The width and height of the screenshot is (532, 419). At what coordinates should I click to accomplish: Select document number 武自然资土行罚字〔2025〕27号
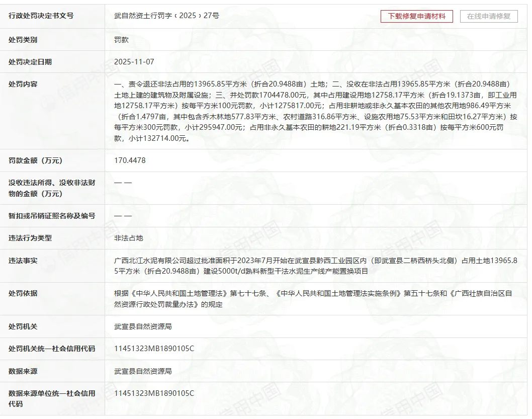pos(166,16)
